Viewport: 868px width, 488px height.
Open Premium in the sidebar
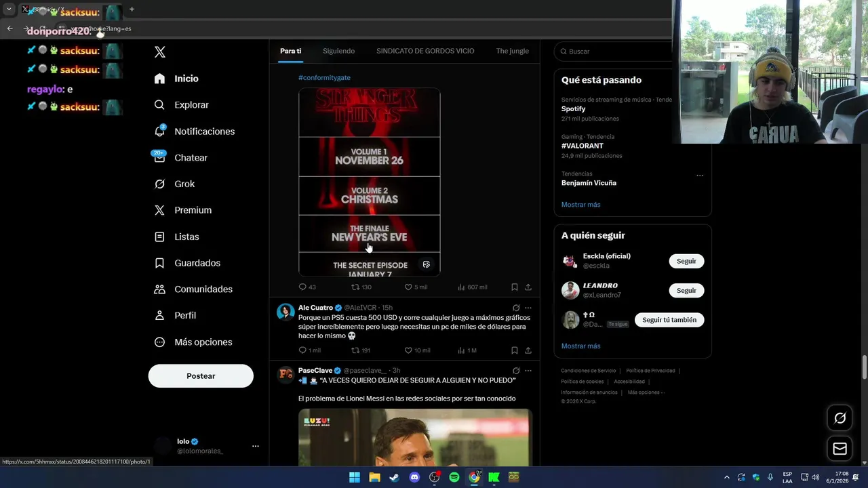pyautogui.click(x=183, y=210)
